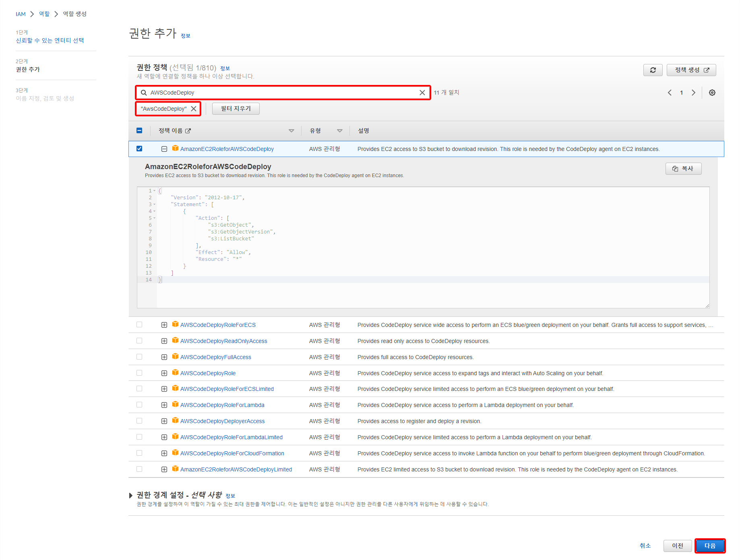Expand AWSCodeDeployRole details
Image resolution: width=740 pixels, height=560 pixels.
[x=164, y=373]
